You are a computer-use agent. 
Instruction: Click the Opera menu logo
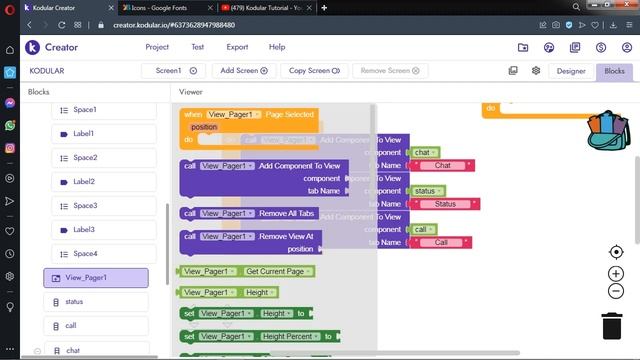[9, 9]
